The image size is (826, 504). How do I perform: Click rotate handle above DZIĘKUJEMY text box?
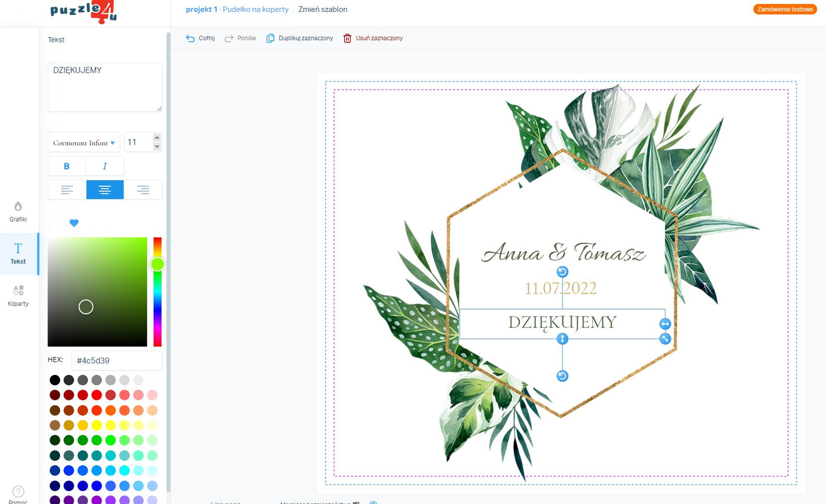click(x=562, y=272)
